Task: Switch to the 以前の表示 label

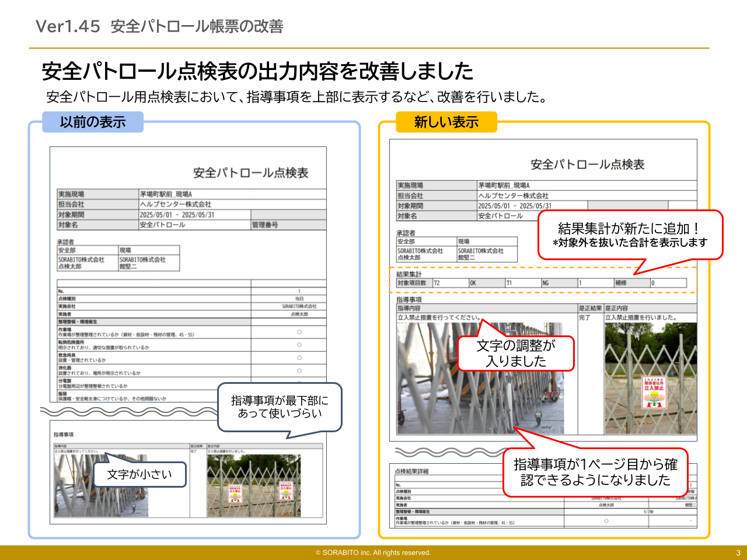Action: point(93,123)
